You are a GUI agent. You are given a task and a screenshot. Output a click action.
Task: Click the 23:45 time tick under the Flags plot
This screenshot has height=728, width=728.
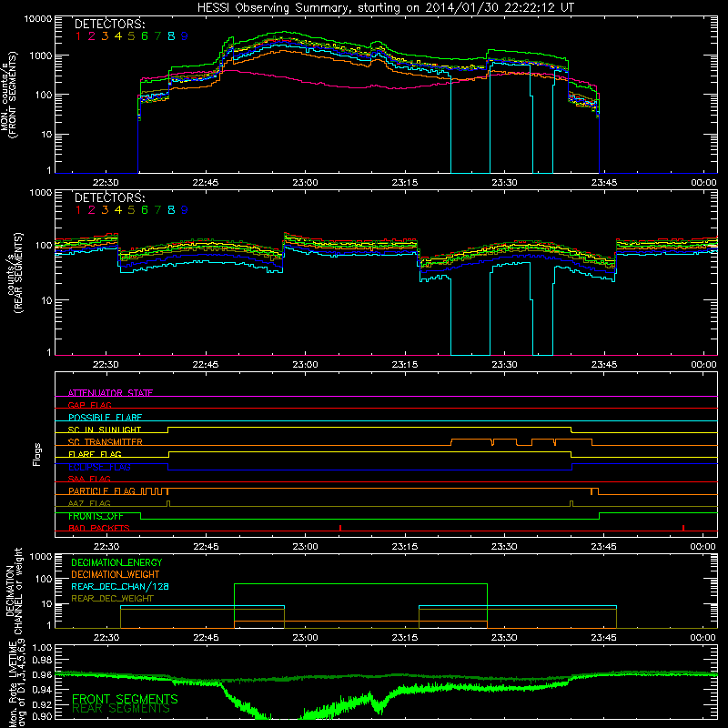[603, 547]
